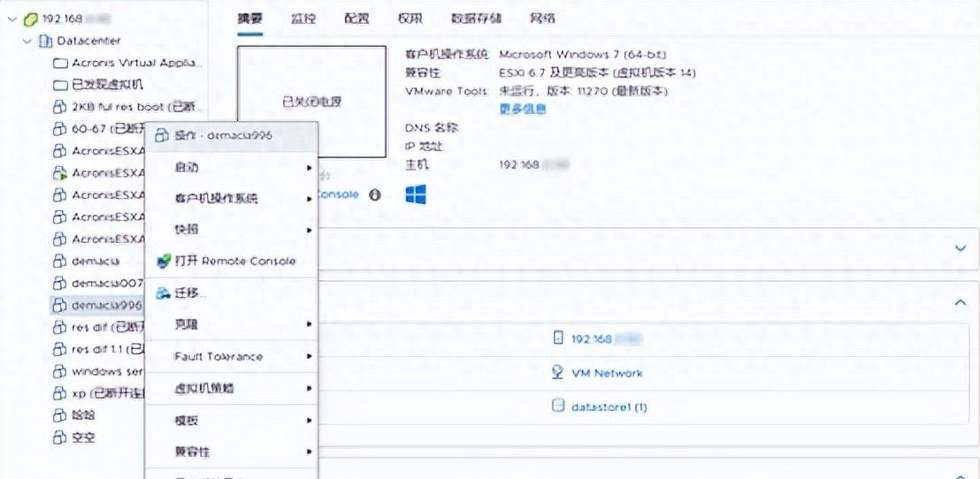Select the demacia virtual machine
The height and width of the screenshot is (479, 980).
96,261
